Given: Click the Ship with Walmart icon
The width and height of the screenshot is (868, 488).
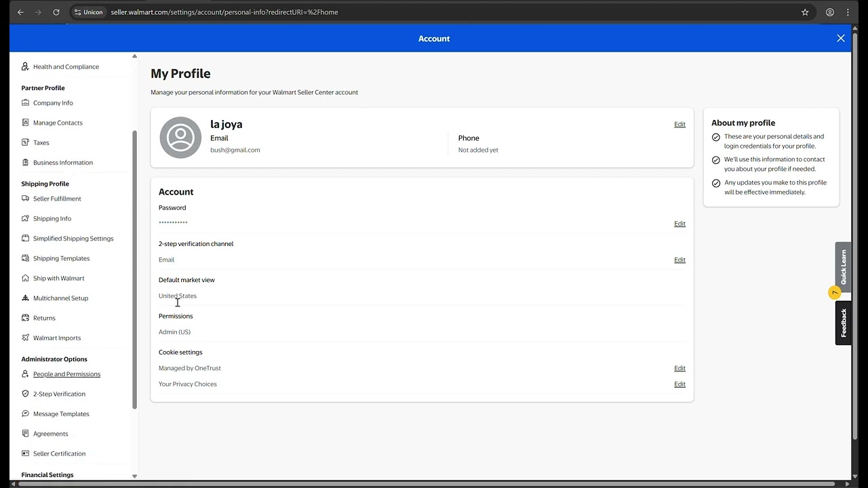Looking at the screenshot, I should [26, 278].
